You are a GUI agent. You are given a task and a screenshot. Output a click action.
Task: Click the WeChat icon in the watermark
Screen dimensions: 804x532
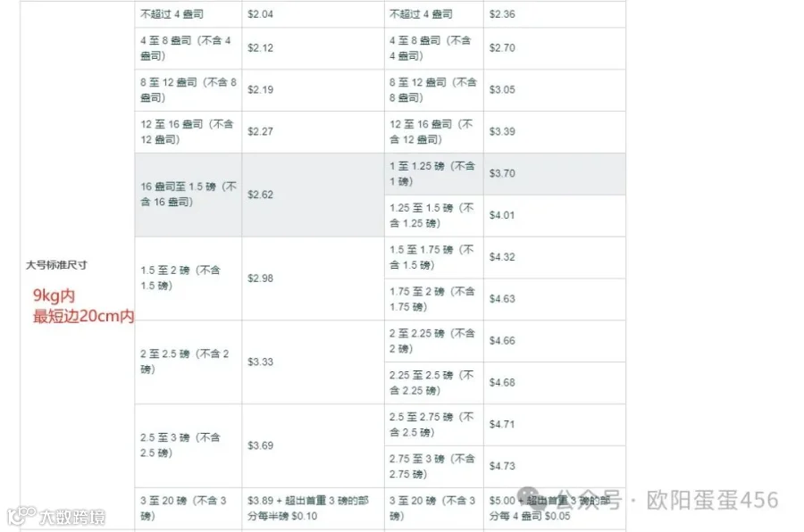[x=532, y=498]
